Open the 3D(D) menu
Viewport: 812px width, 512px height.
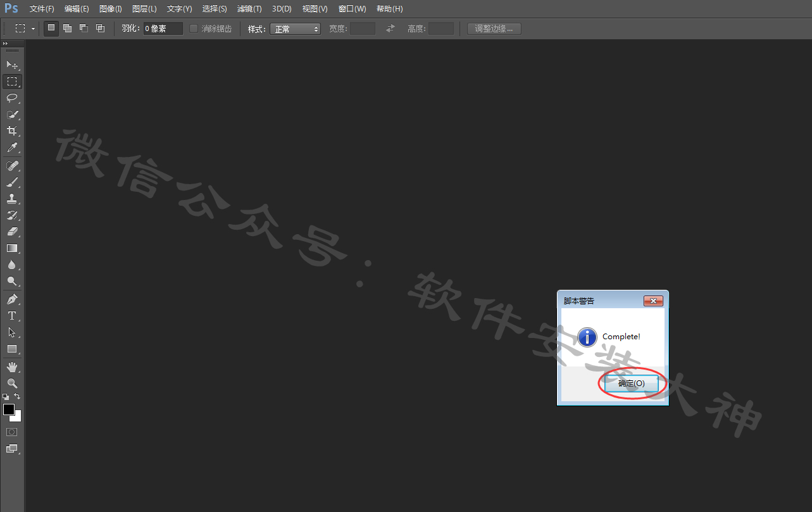[x=282, y=9]
